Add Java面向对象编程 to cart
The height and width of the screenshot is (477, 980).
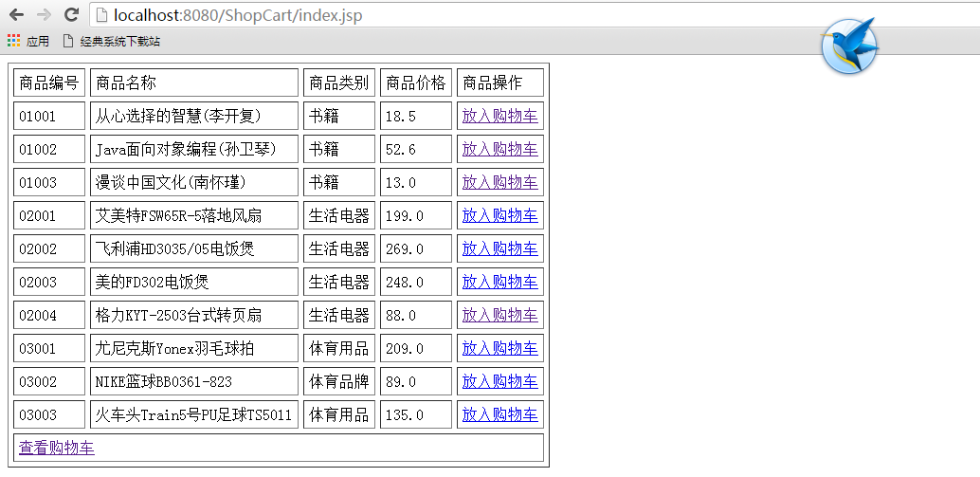pos(500,149)
